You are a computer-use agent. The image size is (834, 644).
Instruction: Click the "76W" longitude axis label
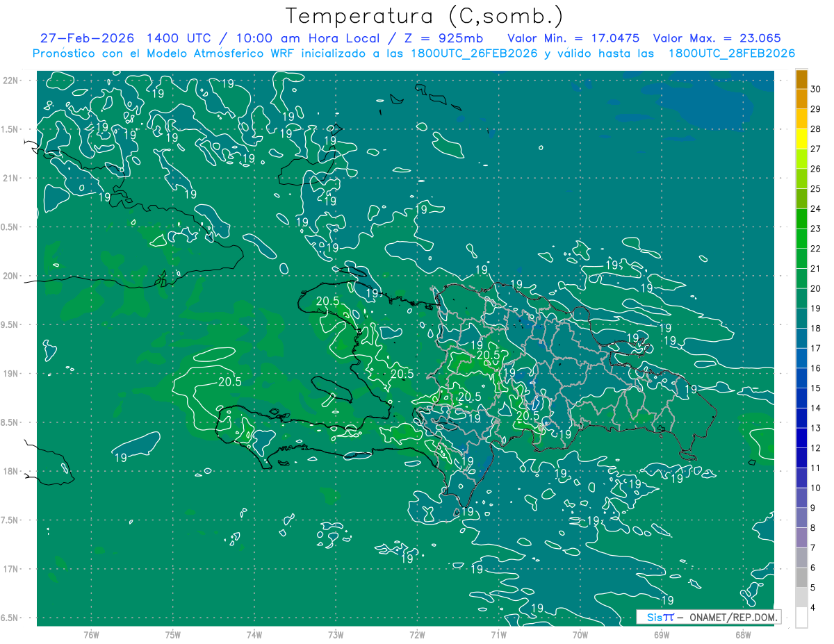[91, 634]
